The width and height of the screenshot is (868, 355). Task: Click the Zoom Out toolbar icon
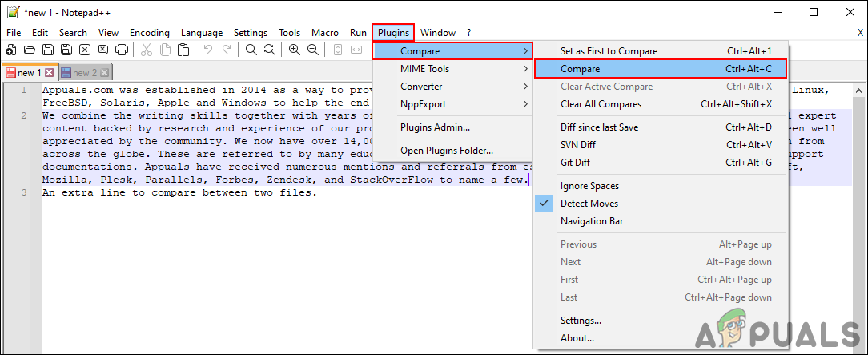(313, 50)
